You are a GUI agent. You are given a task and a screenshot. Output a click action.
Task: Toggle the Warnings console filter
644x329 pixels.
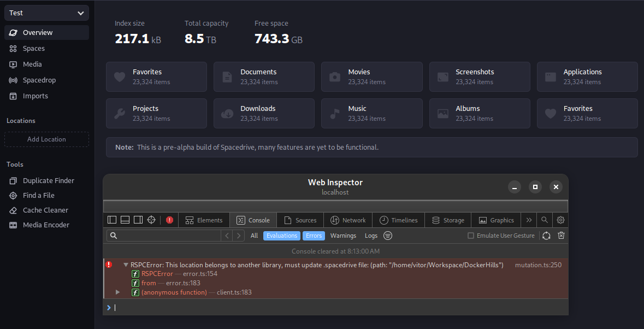pyautogui.click(x=343, y=236)
